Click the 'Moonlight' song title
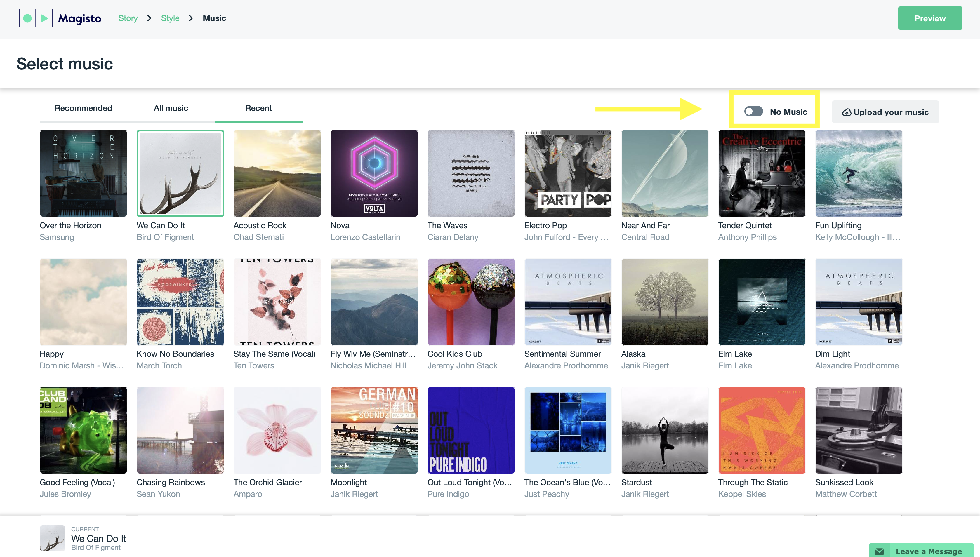 tap(349, 483)
